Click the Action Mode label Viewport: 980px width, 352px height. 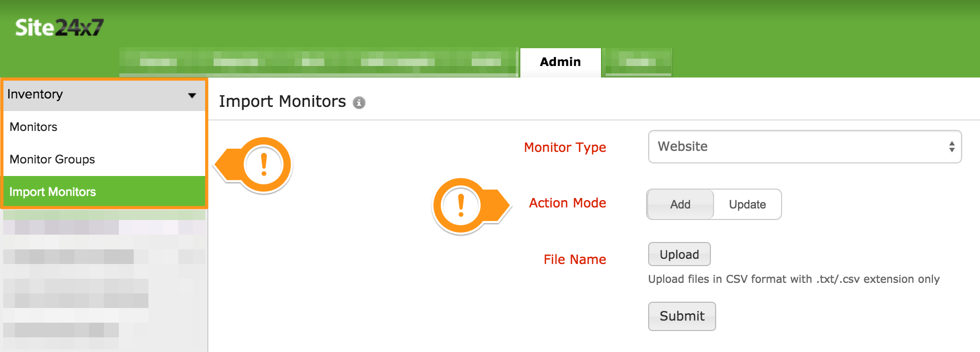coord(567,203)
